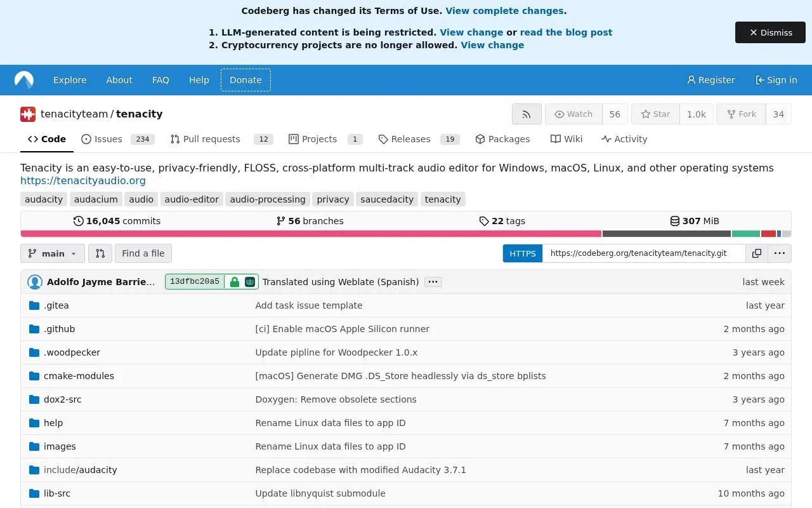Open the repository RSS feed button
The height and width of the screenshot is (508, 812).
[x=527, y=114]
